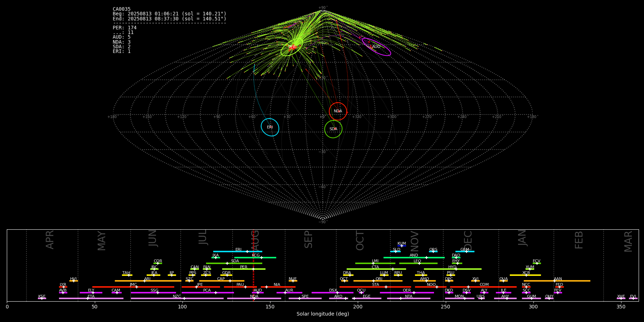644x322 pixels.
Task: Click the AAN orange bar in timeline
Action: pyautogui.click(x=557, y=281)
